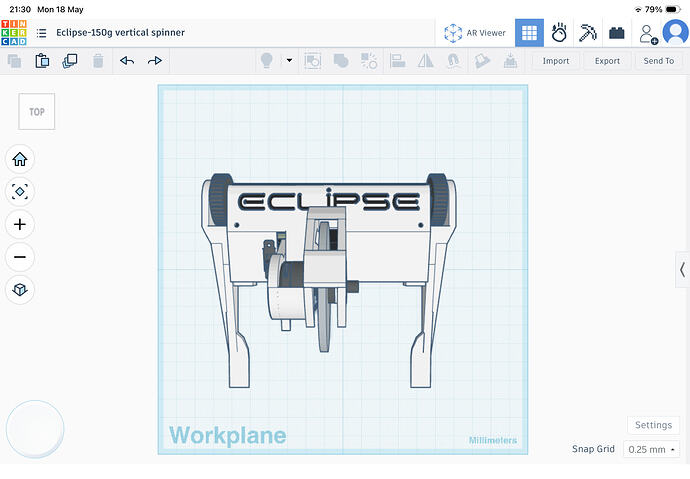Click the Notes tool icon
690x479 pixels.
[x=482, y=61]
